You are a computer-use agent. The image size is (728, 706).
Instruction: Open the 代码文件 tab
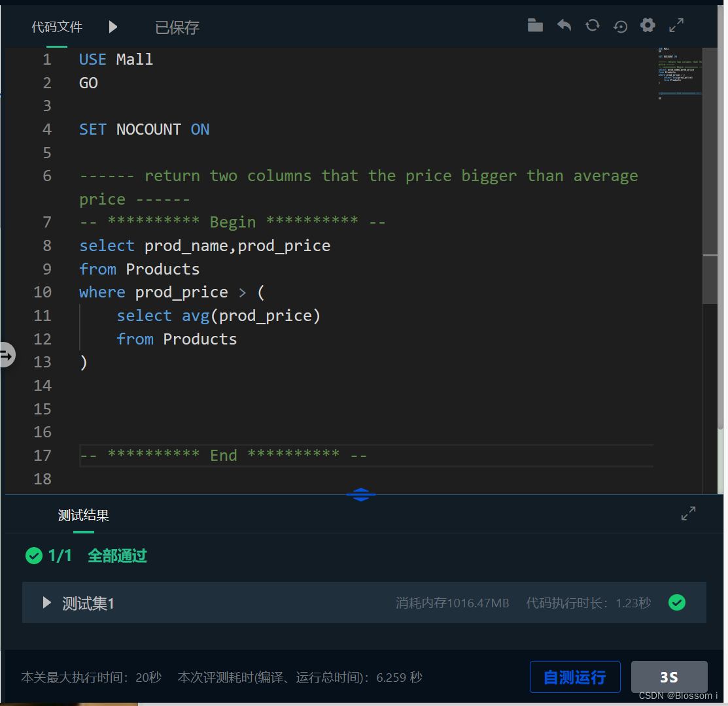(57, 27)
